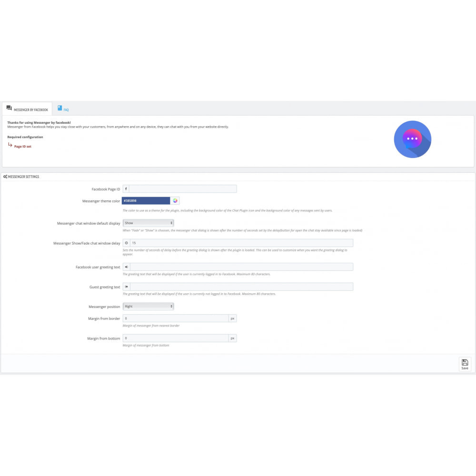Click the Messenger Settings panel heading
This screenshot has width=476, height=476.
pyautogui.click(x=23, y=177)
